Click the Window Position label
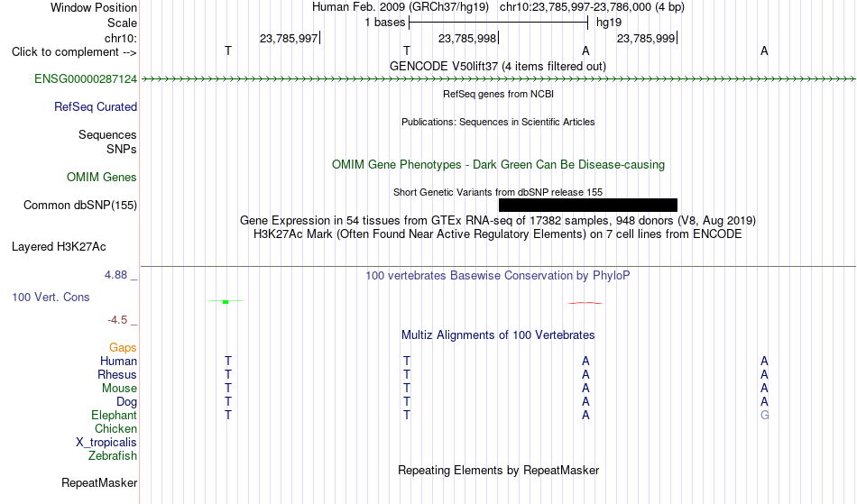857x504 pixels. [94, 7]
